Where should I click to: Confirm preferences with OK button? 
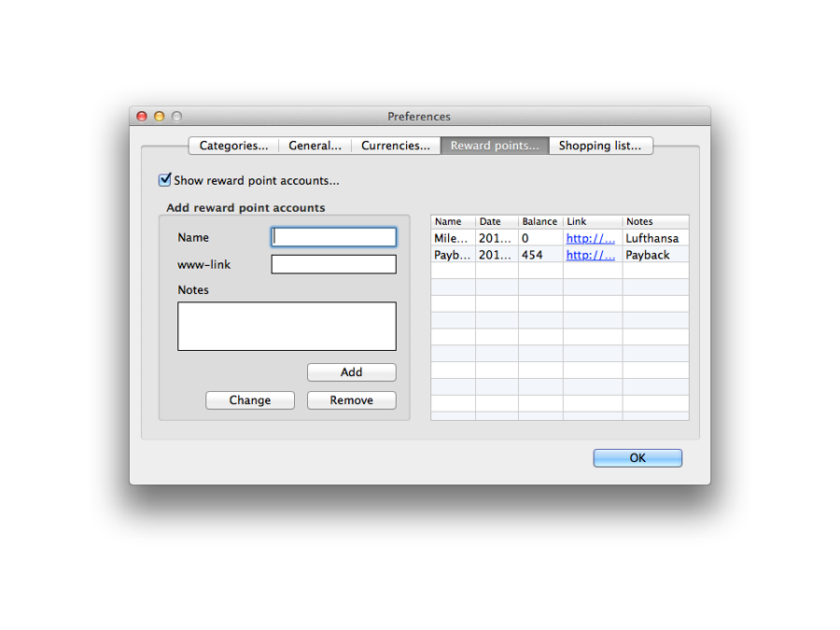click(637, 458)
